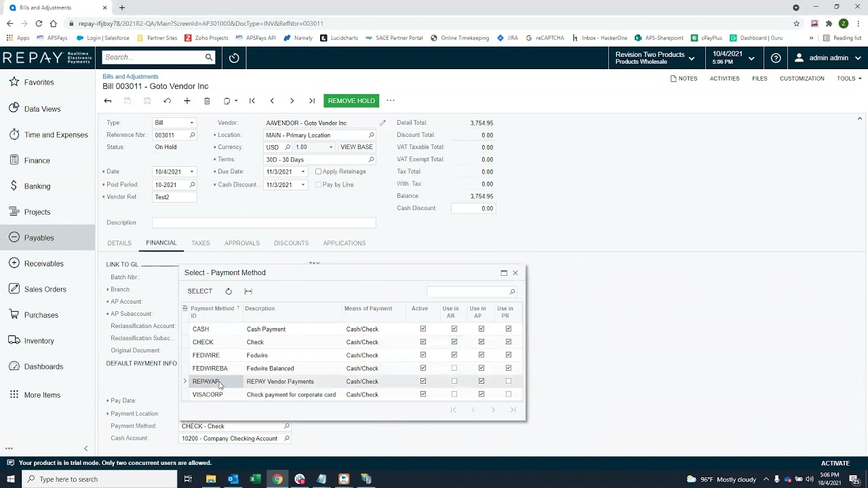Toggle Use in PR for REPAYAP row
Image resolution: width=868 pixels, height=488 pixels.
pos(509,381)
